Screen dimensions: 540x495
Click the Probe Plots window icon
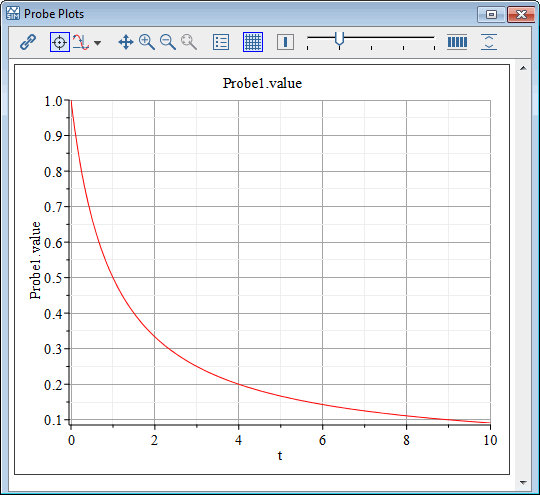[x=13, y=13]
